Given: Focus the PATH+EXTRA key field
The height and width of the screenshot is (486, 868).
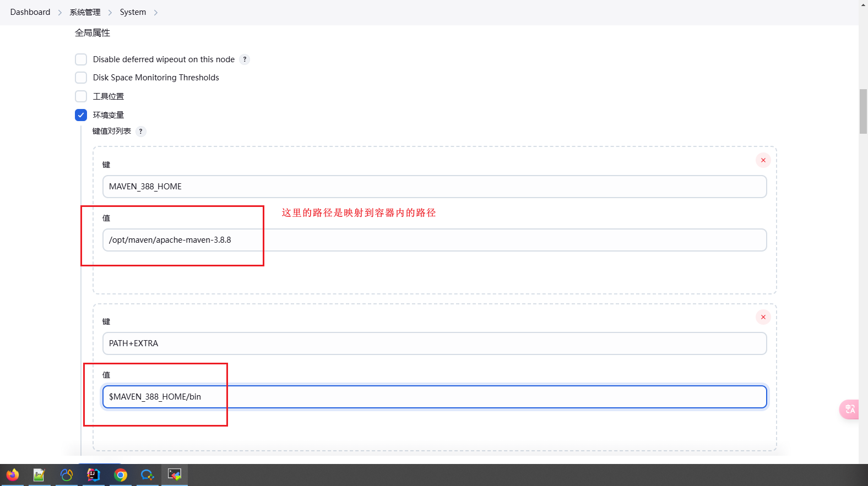Looking at the screenshot, I should tap(435, 343).
